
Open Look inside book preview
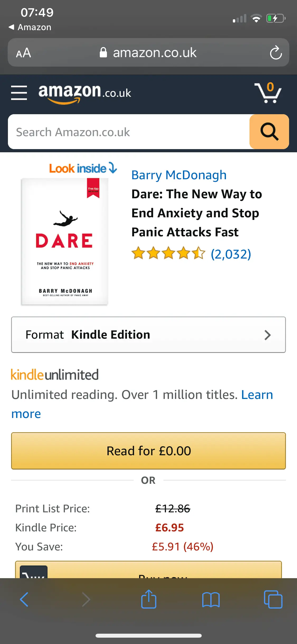[83, 168]
